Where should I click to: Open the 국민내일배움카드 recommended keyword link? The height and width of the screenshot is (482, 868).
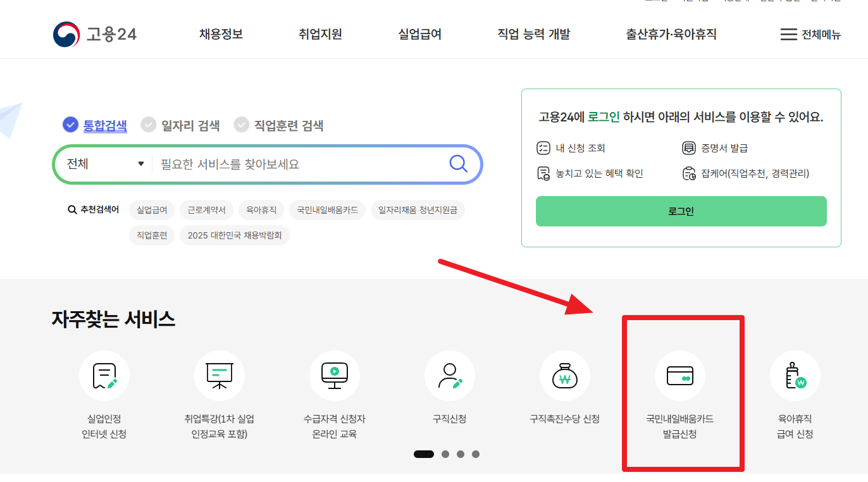point(327,209)
